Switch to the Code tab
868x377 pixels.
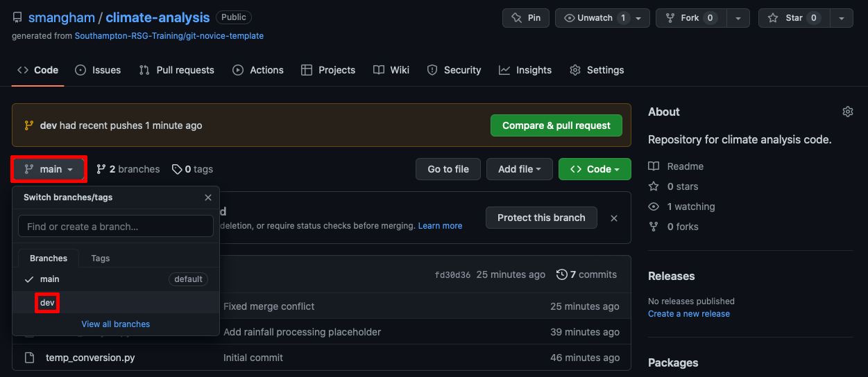pyautogui.click(x=38, y=70)
